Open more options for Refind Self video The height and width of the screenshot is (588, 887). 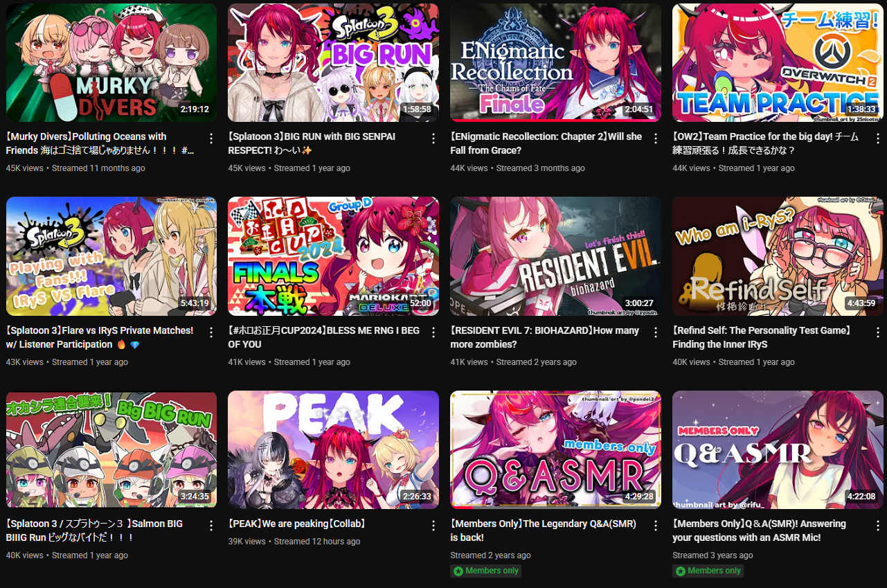coord(878,332)
